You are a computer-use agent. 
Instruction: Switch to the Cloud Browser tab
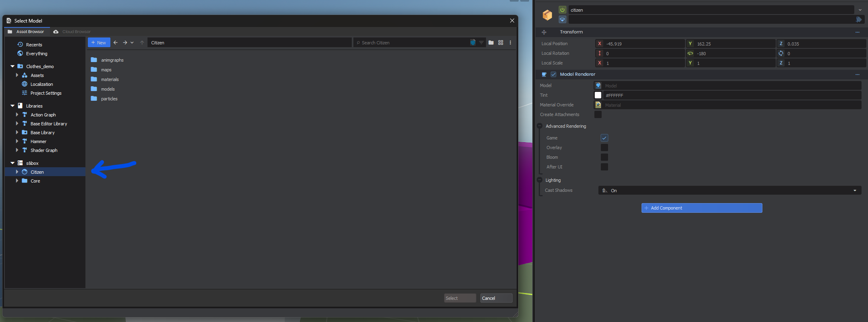pos(76,31)
